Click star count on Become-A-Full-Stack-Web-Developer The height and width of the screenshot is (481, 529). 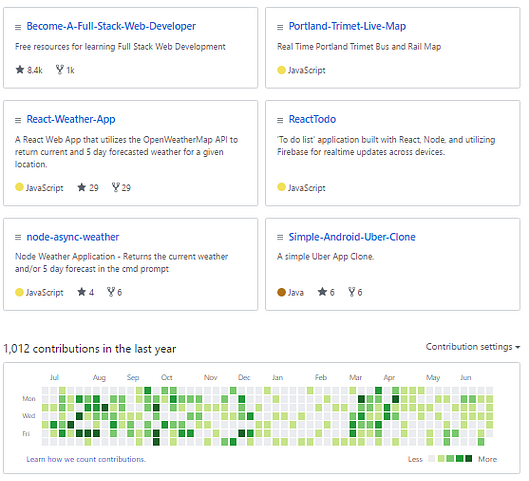pyautogui.click(x=29, y=70)
